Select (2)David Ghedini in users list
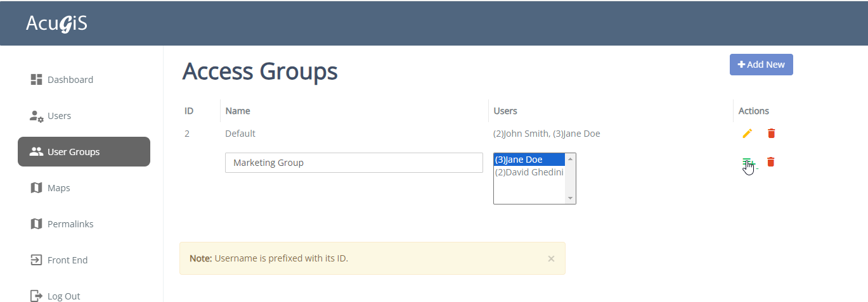 coord(529,172)
